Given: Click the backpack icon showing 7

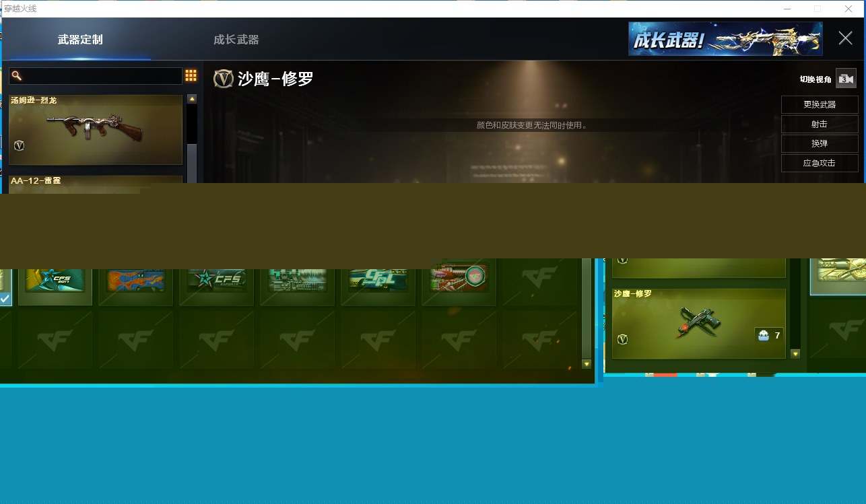Looking at the screenshot, I should (763, 335).
